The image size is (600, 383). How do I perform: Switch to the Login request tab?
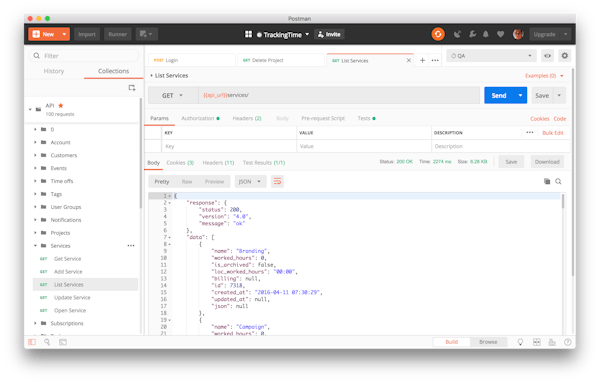click(x=192, y=60)
